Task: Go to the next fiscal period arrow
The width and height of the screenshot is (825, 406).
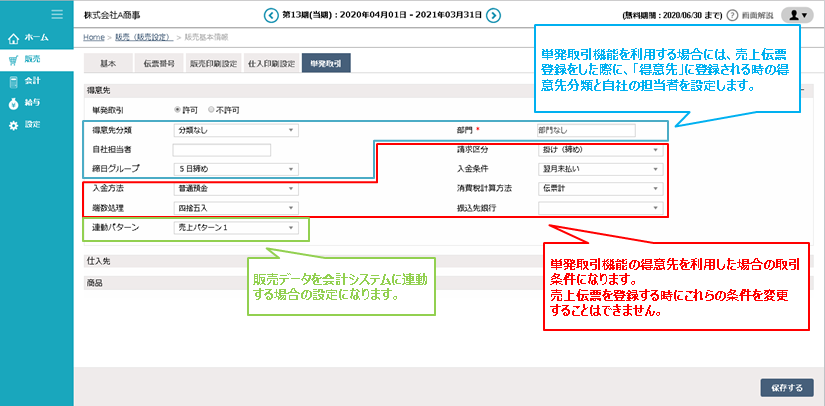Action: (493, 15)
